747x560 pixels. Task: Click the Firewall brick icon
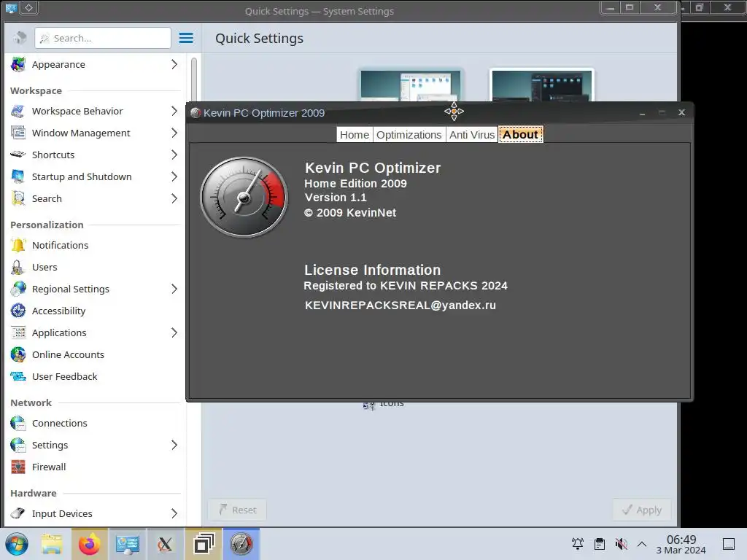[18, 467]
